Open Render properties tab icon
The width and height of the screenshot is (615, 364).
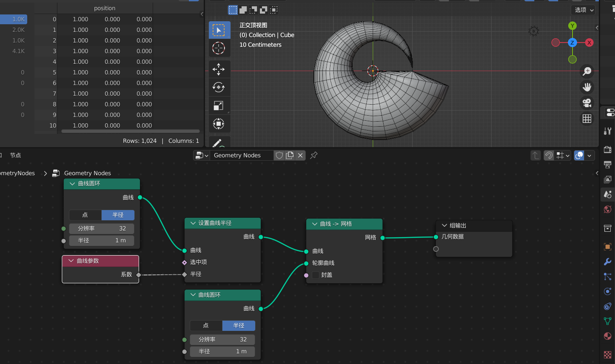(x=608, y=149)
